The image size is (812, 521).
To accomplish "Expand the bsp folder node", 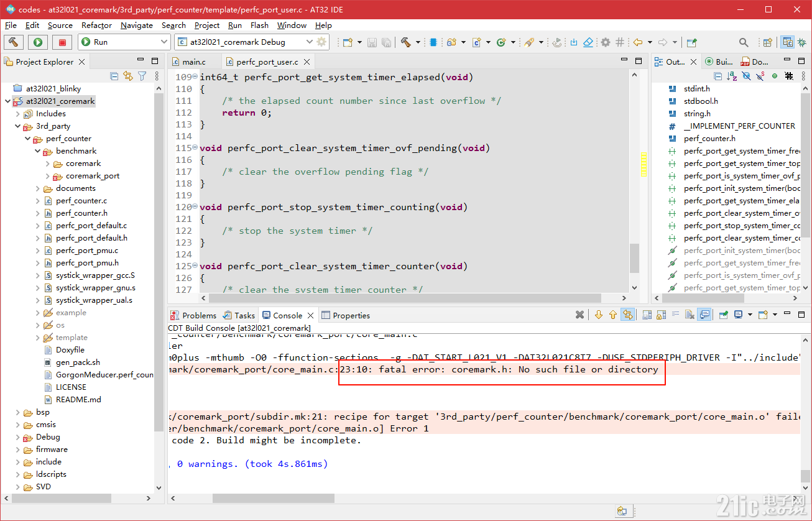I will click(x=18, y=412).
